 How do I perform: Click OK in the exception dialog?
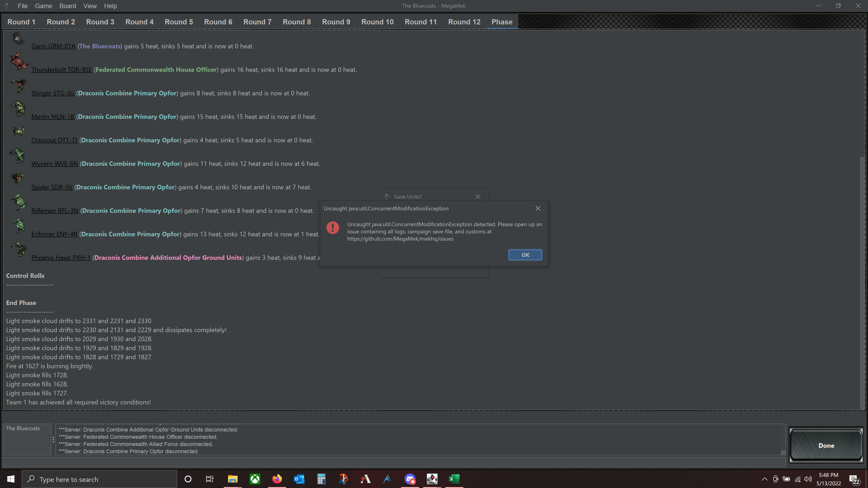[x=525, y=255]
